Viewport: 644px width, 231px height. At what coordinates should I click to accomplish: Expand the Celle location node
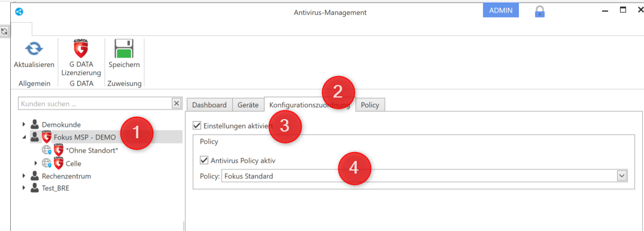pos(36,163)
